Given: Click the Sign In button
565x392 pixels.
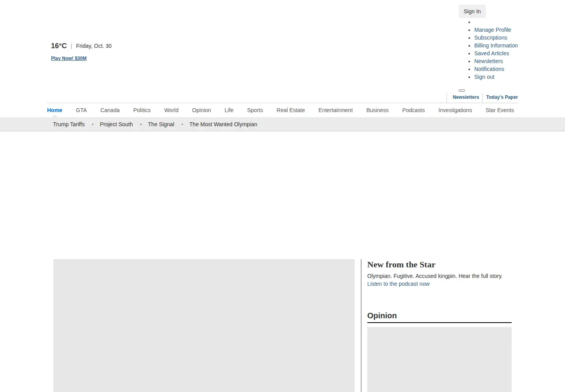Looking at the screenshot, I should point(472,11).
